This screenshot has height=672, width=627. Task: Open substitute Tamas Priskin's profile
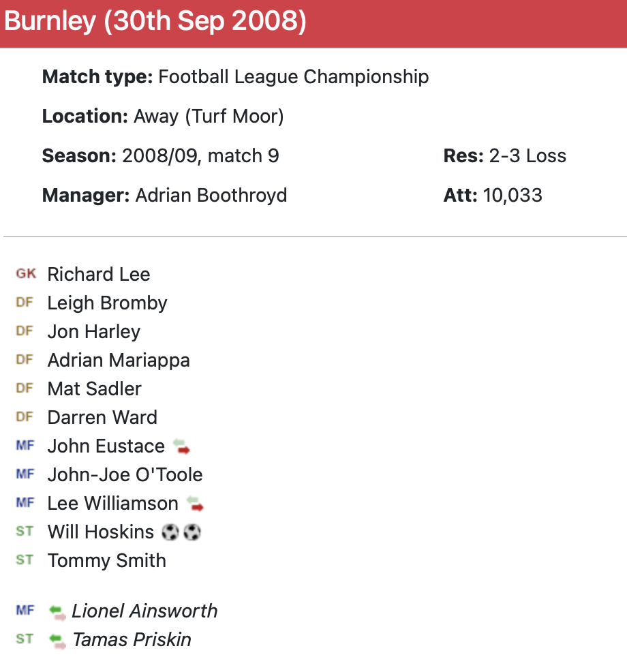[132, 639]
